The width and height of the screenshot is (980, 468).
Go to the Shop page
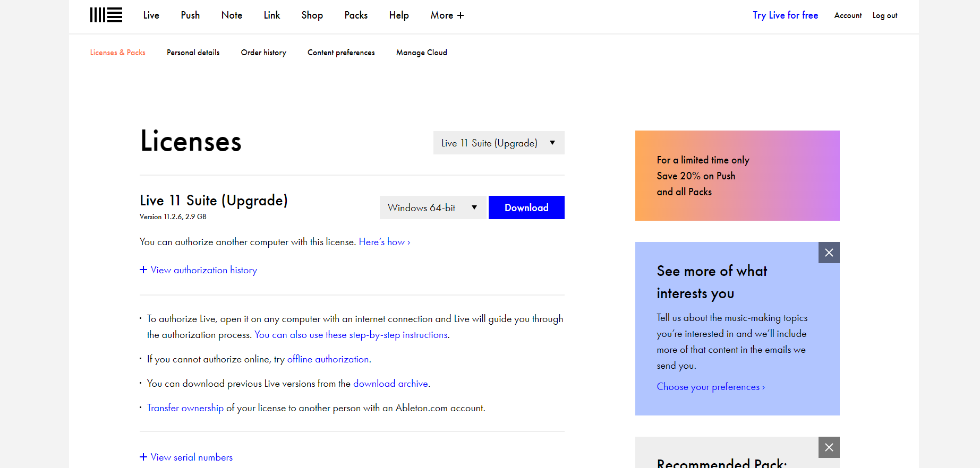(x=312, y=15)
